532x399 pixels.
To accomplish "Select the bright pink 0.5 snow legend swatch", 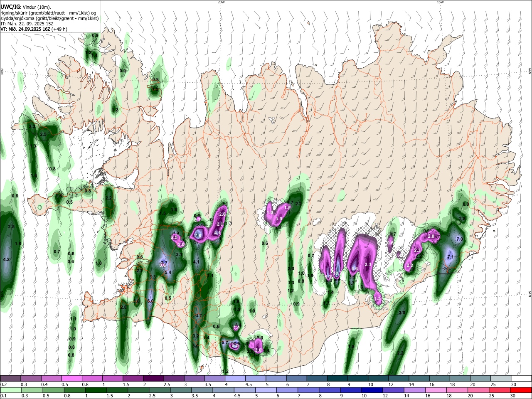I will (71, 378).
